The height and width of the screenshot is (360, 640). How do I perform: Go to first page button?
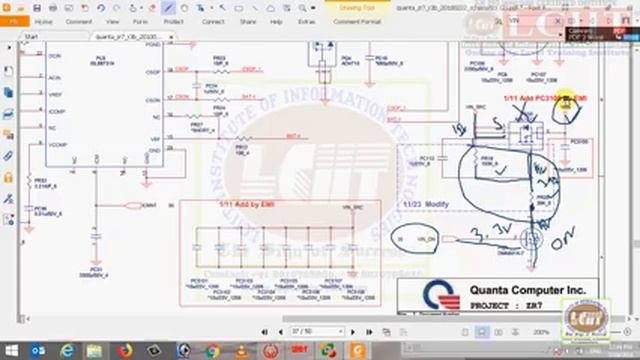point(264,332)
